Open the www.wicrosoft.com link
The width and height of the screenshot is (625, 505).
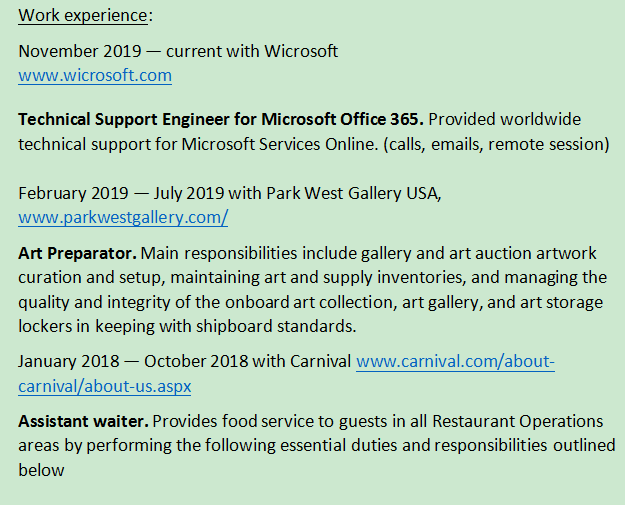click(95, 75)
